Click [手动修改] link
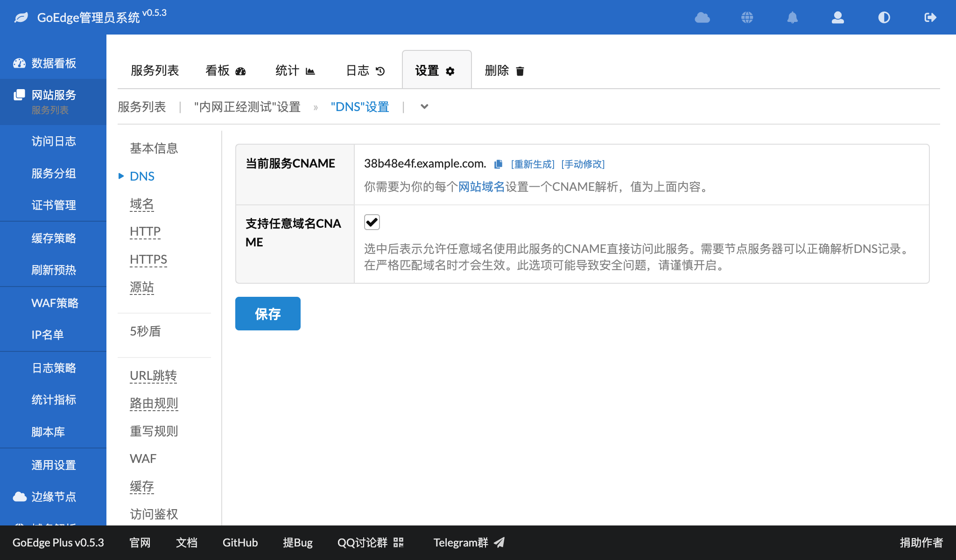 point(583,164)
